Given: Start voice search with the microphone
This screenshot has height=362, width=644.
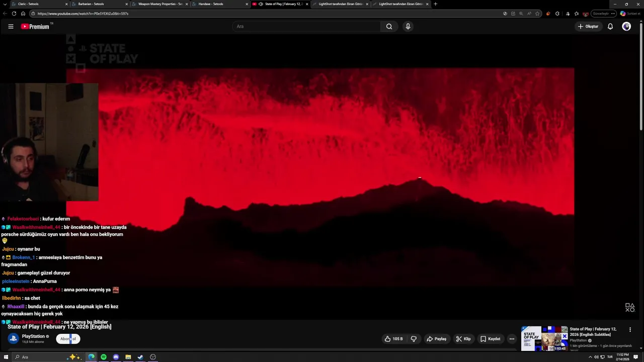Looking at the screenshot, I should pos(408,26).
